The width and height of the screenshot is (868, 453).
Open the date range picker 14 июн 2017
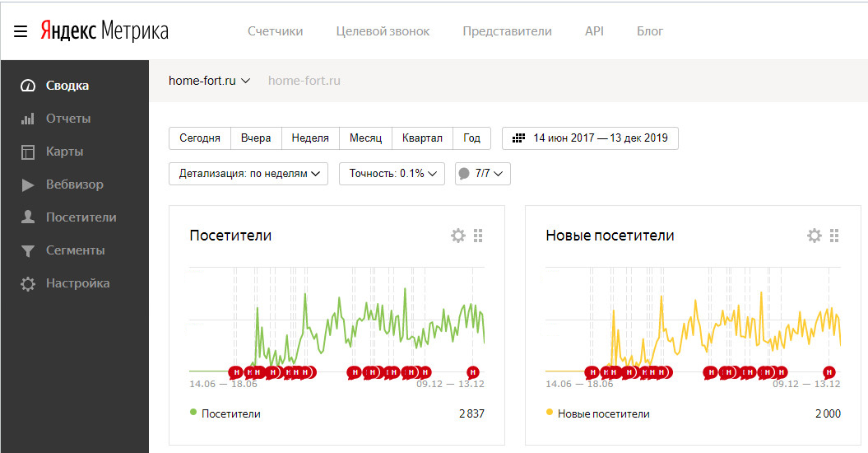coord(590,138)
